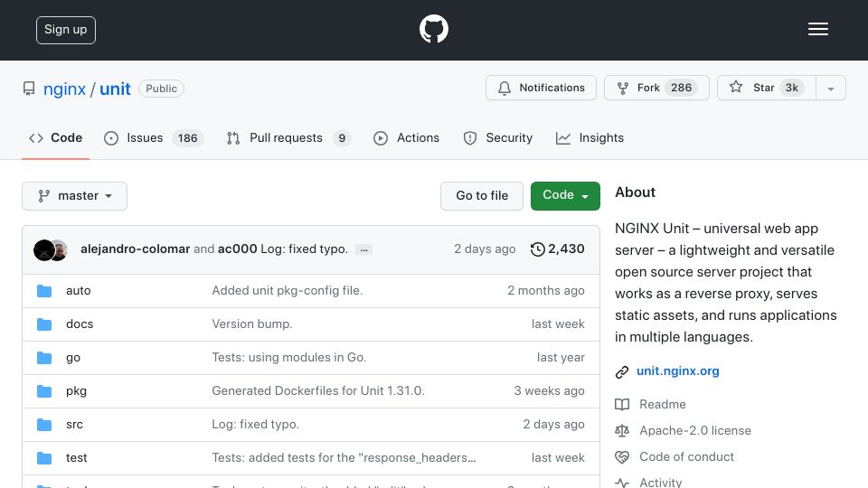868x488 pixels.
Task: Open the nginx owner link
Action: tap(64, 89)
